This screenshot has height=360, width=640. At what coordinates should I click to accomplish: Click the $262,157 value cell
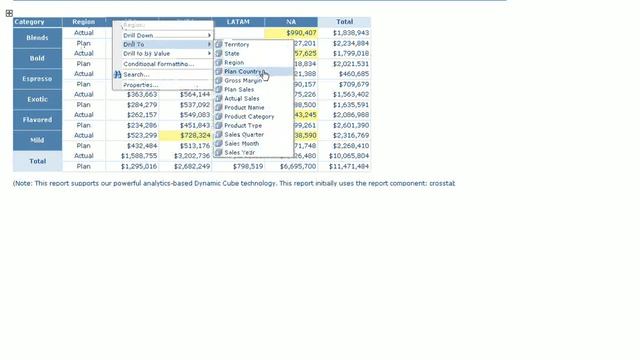(132, 115)
